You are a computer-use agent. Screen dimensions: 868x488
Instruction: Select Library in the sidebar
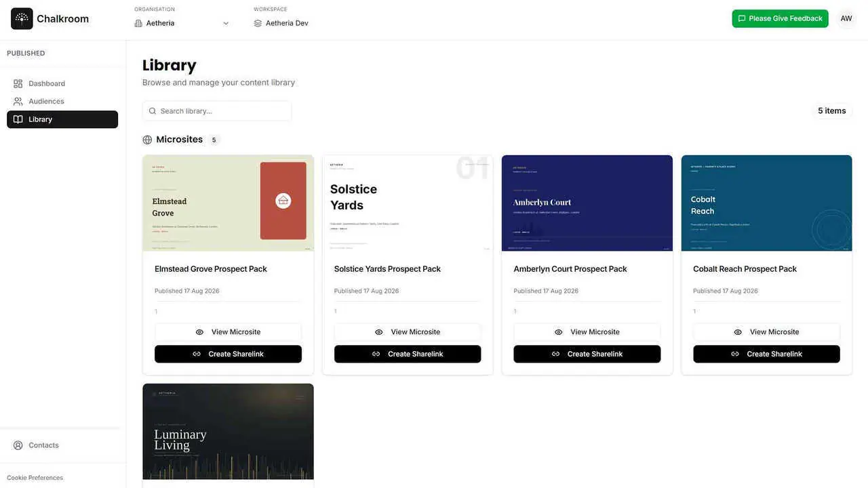[62, 119]
